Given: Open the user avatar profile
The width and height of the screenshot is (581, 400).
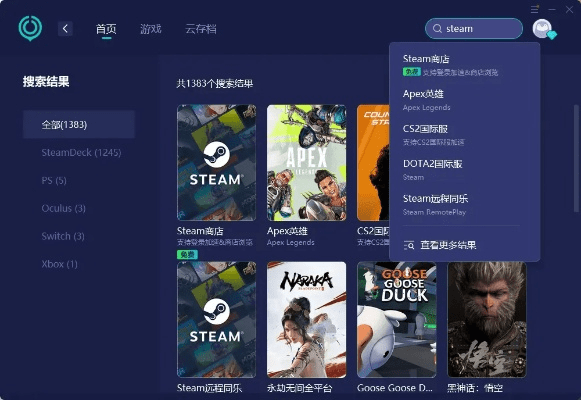Looking at the screenshot, I should click(x=542, y=29).
